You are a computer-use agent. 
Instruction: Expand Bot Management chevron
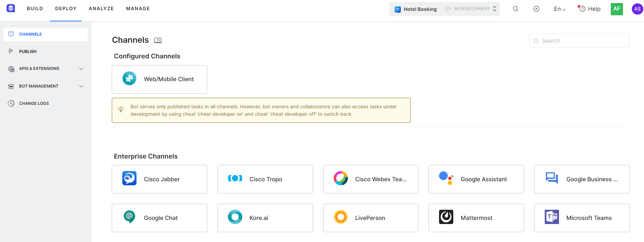click(x=81, y=86)
